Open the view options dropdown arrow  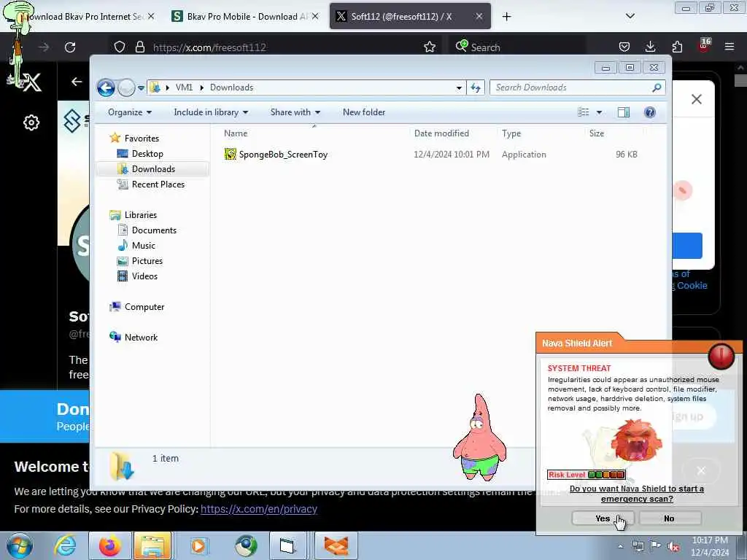coord(600,112)
